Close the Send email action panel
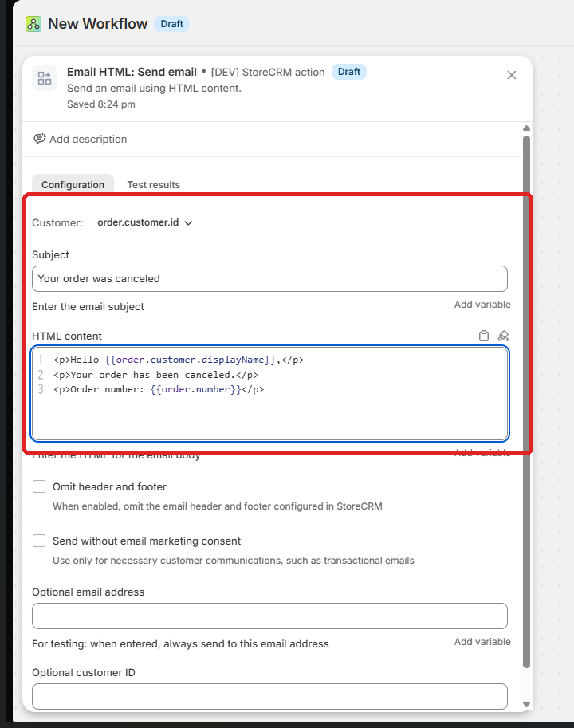Image resolution: width=574 pixels, height=728 pixels. pos(511,75)
